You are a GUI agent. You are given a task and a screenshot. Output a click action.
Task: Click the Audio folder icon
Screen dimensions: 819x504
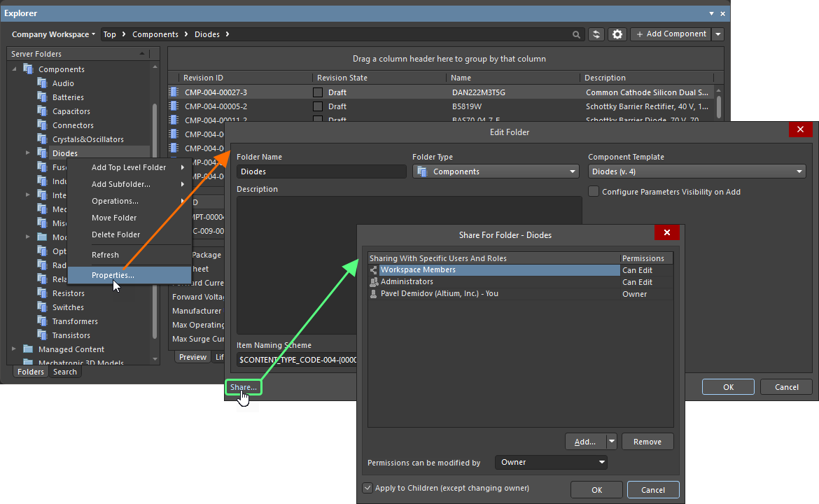point(42,83)
